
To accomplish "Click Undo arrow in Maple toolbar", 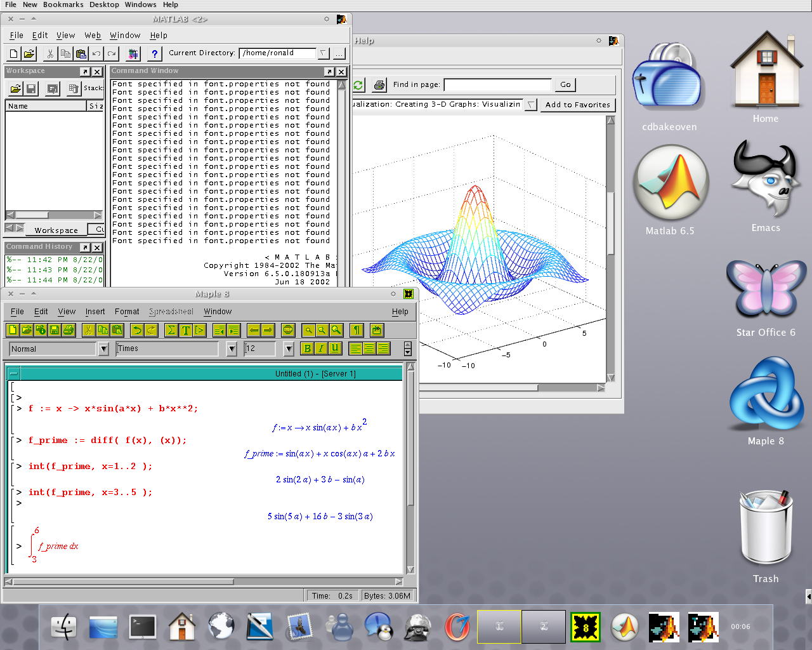I will pyautogui.click(x=137, y=330).
